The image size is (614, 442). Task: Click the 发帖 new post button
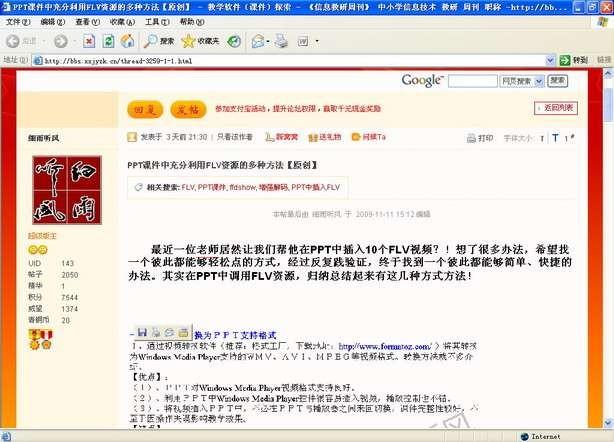coord(186,108)
